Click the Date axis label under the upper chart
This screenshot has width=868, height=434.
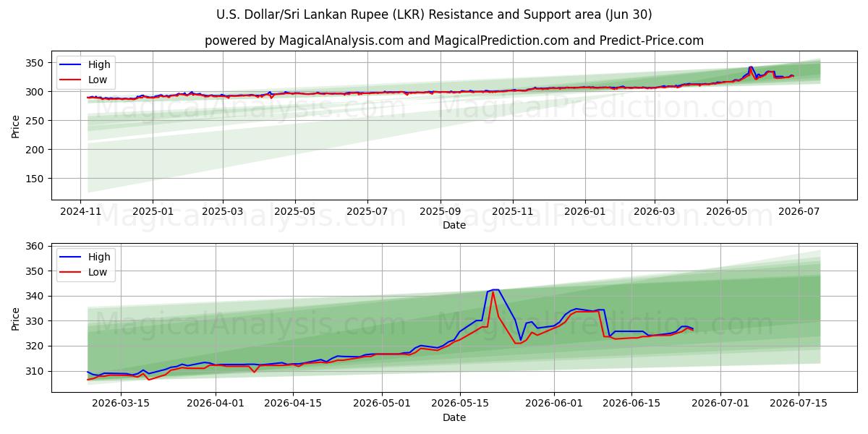click(454, 226)
